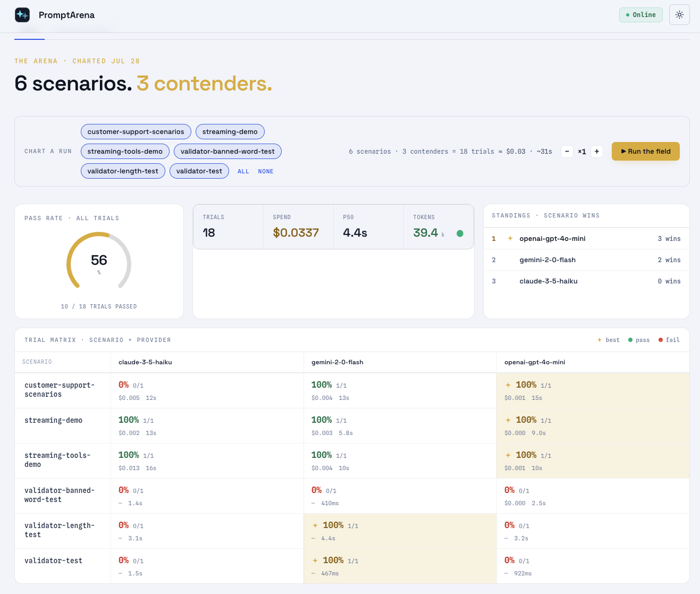
Task: Open claude-3-5-haiku validator-banned-word-test 0% cell
Action: (207, 496)
